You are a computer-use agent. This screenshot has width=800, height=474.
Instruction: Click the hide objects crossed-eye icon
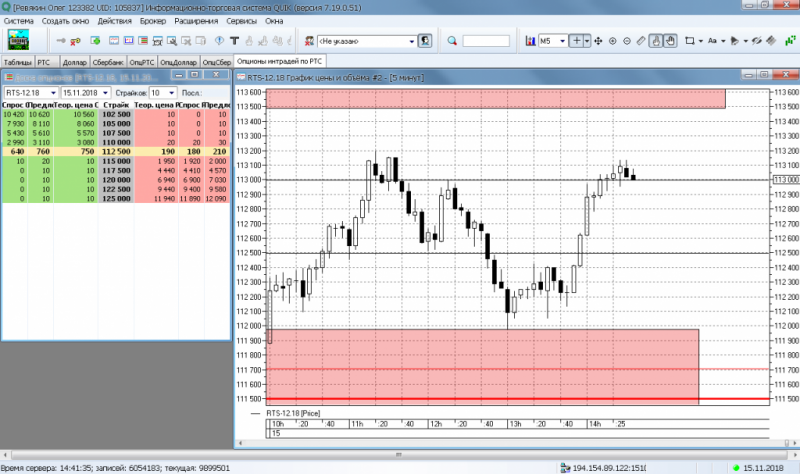tap(757, 41)
